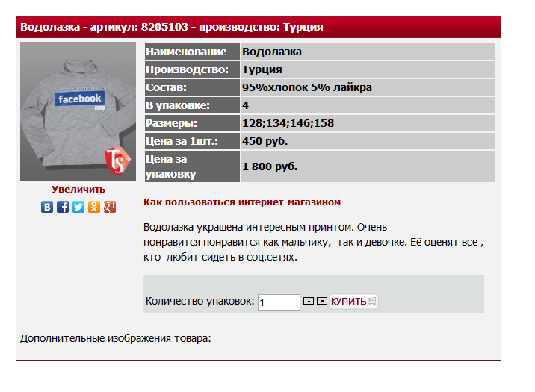Share on VKontakte icon
The image size is (535, 392).
(x=47, y=207)
